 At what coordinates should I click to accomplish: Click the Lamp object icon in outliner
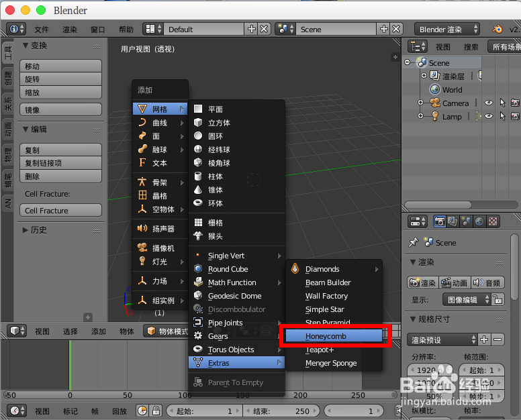[x=434, y=116]
